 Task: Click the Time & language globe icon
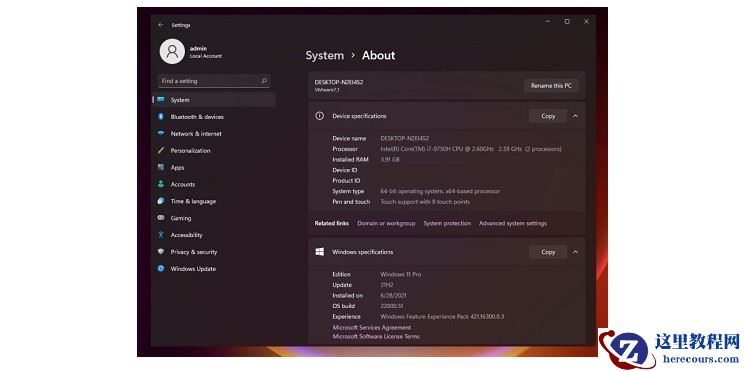pyautogui.click(x=161, y=201)
